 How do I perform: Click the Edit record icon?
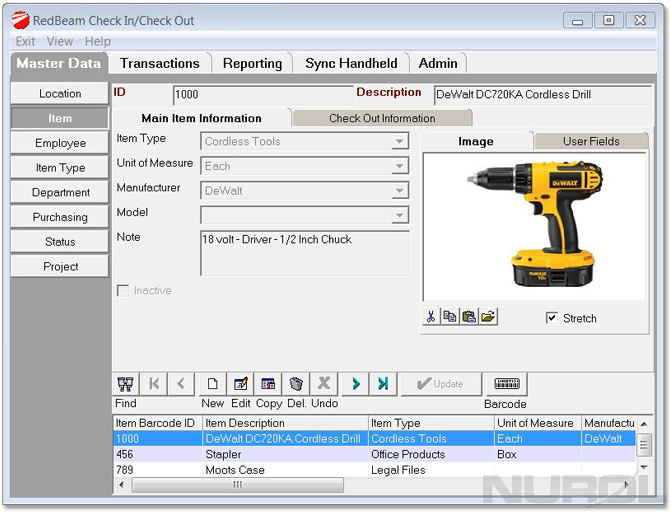pyautogui.click(x=240, y=384)
